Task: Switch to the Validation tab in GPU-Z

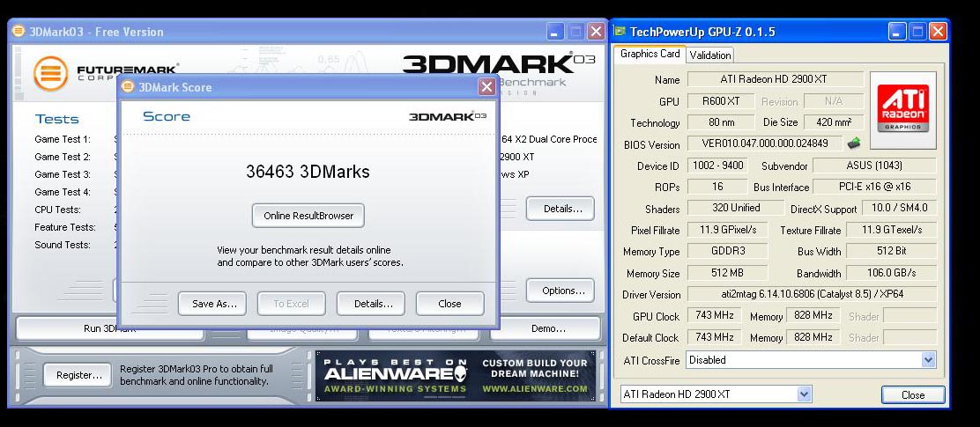Action: pos(710,55)
